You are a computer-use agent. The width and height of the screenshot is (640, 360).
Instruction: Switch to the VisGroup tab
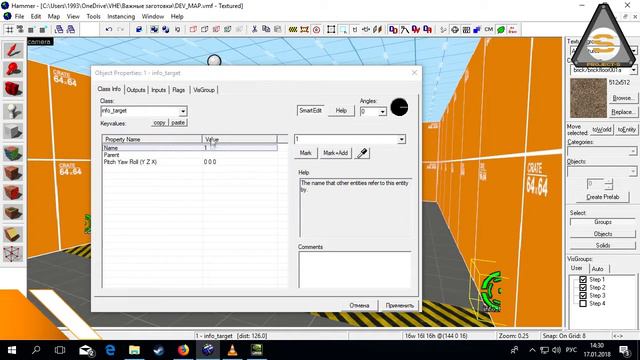[x=204, y=90]
